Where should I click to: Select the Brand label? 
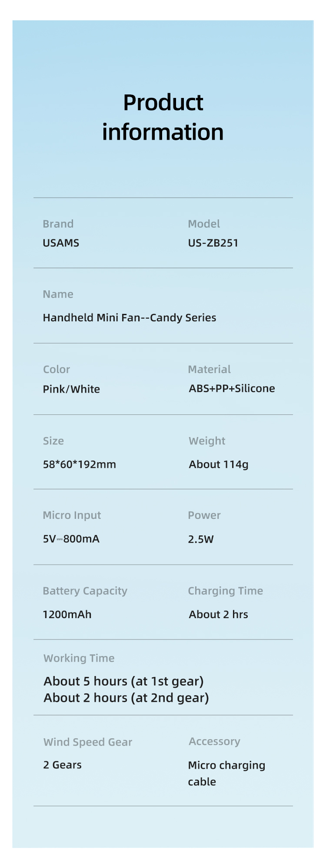pos(58,224)
